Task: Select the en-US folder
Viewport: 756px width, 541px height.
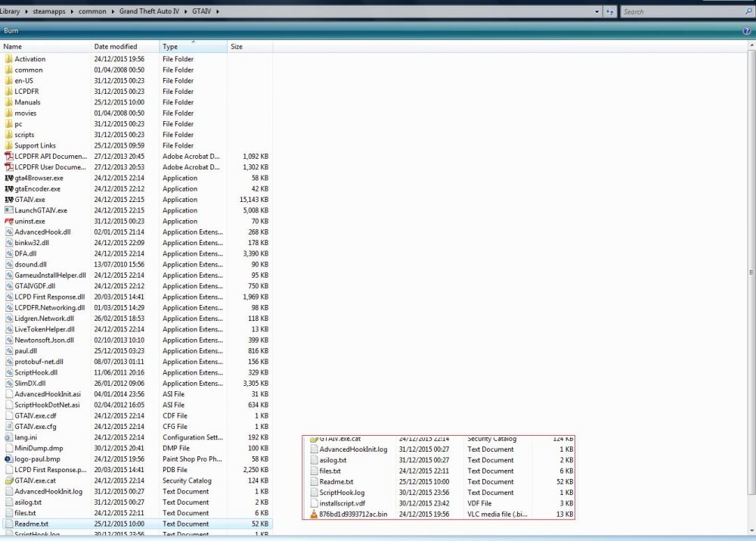Action: (23, 81)
